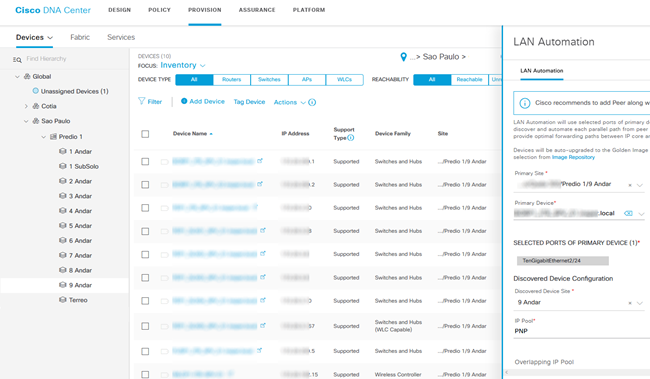Toggle the select-all devices checkbox

[145, 134]
